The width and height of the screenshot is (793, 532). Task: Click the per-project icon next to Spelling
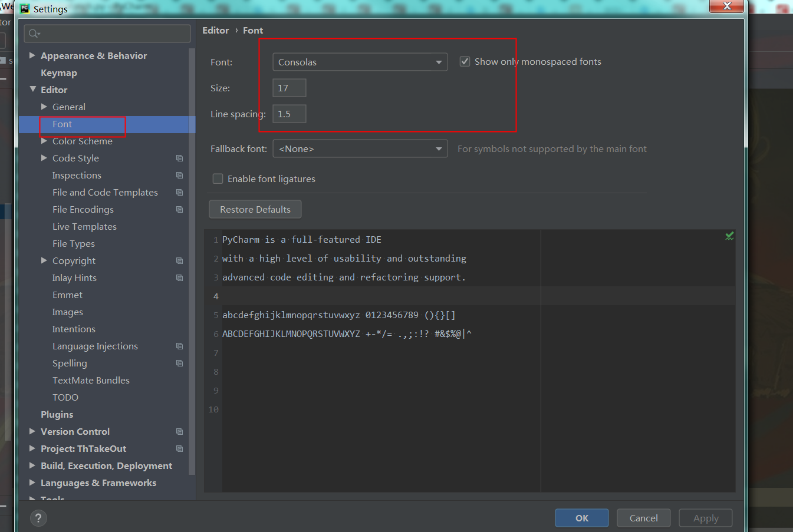pos(179,363)
